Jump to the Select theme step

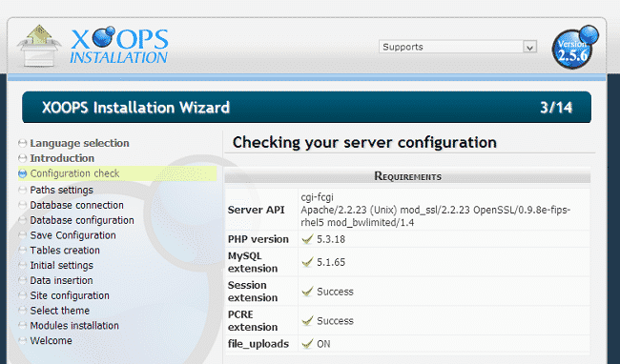click(x=60, y=311)
